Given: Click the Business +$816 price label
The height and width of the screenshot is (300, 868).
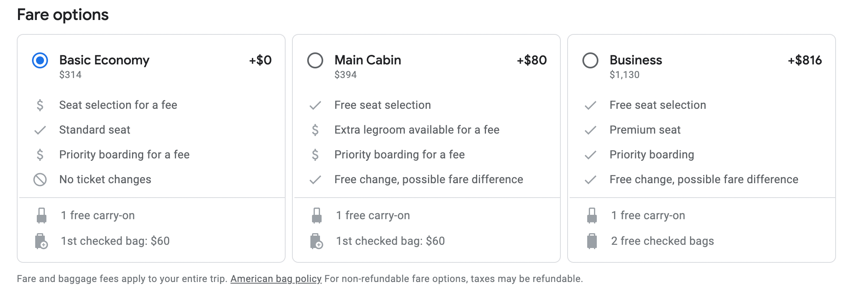Looking at the screenshot, I should coord(804,60).
